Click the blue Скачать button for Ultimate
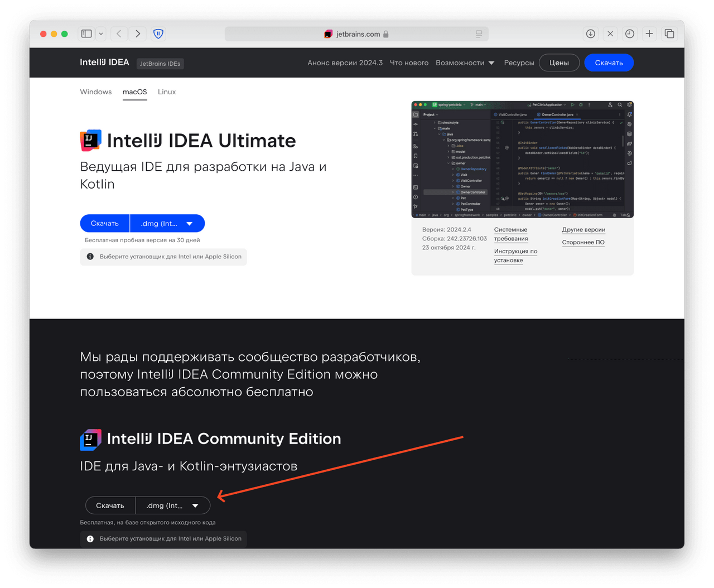 pos(104,223)
